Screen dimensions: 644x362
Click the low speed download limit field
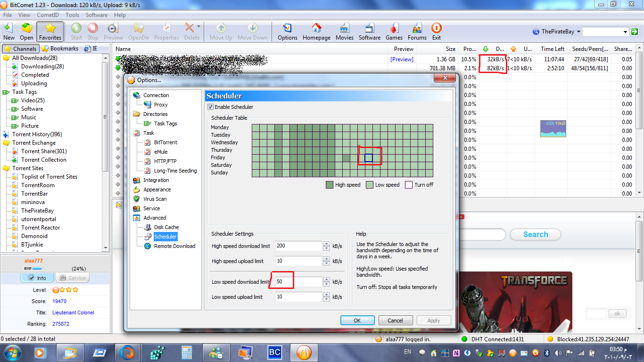pyautogui.click(x=298, y=282)
